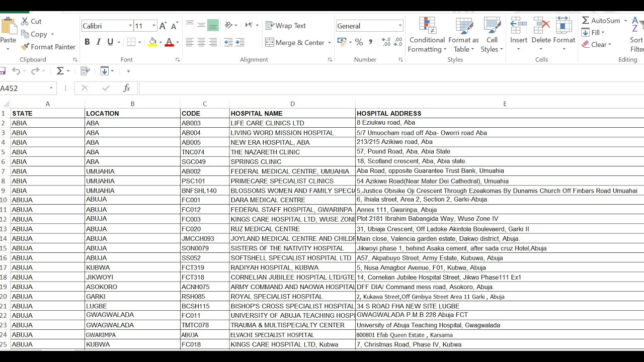Open Merge & Center dropdown arrow

pyautogui.click(x=330, y=43)
